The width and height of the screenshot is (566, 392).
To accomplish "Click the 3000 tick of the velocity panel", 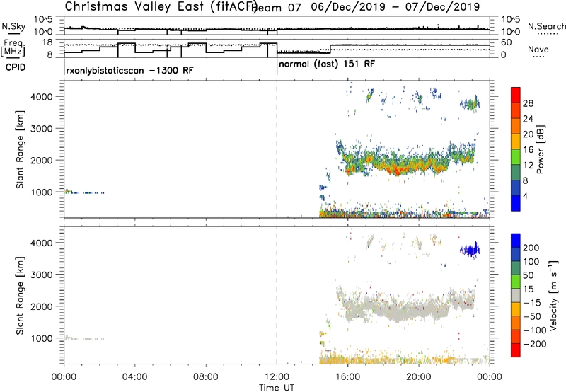I will click(x=41, y=275).
